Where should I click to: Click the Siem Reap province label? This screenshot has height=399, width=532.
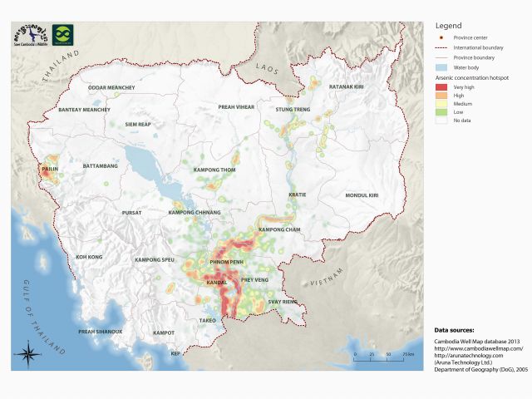click(137, 124)
